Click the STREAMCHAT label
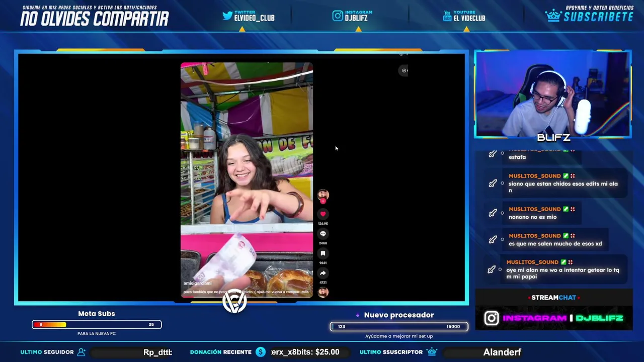Image resolution: width=644 pixels, height=362 pixels. point(553,298)
